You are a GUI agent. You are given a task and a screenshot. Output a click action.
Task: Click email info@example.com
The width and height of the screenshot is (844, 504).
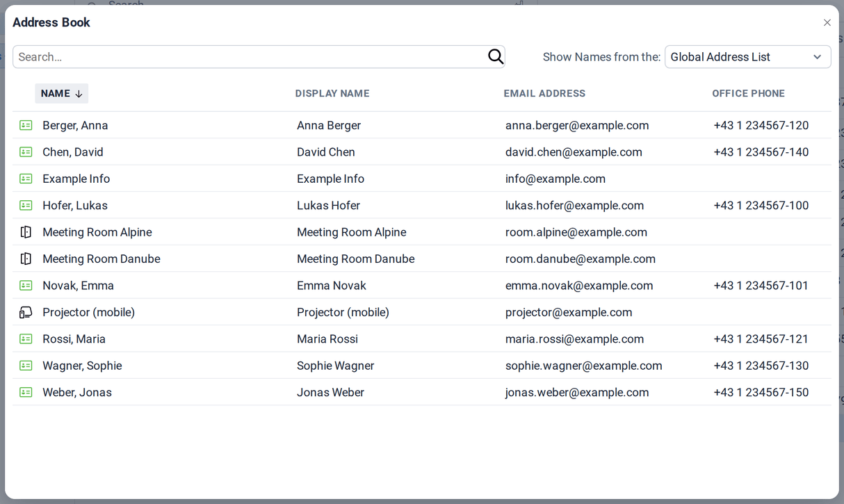[555, 179]
